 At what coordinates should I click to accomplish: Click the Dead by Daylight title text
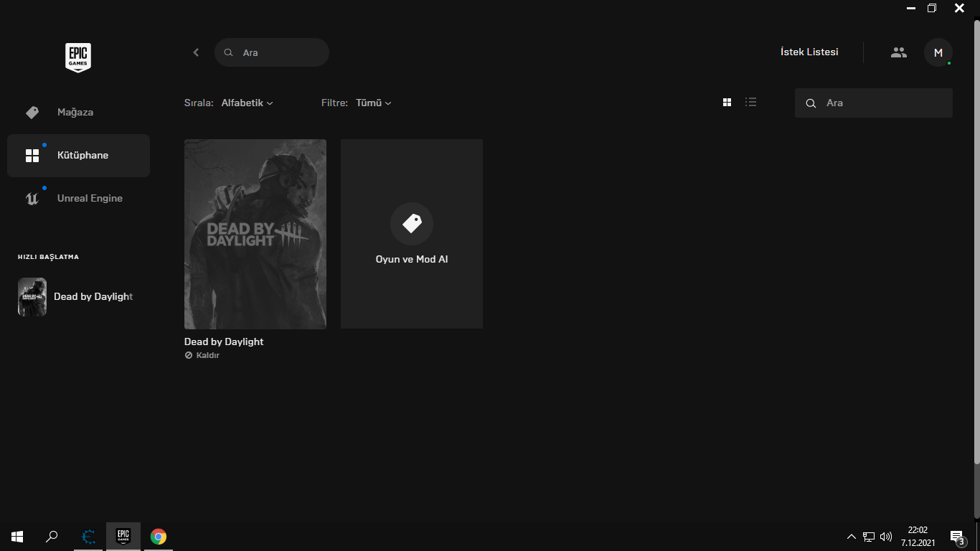pos(224,342)
